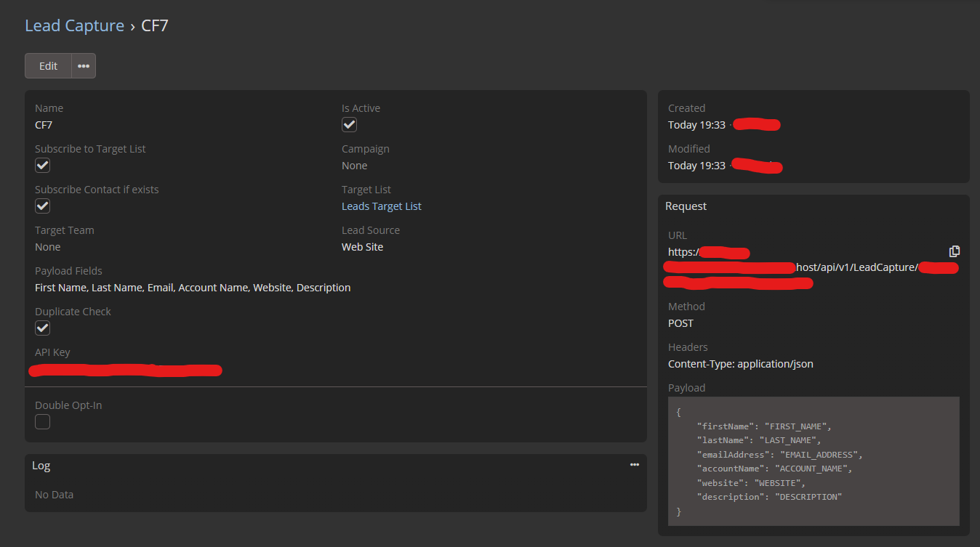Toggle the Subscribe to Target List checkbox
This screenshot has height=547, width=980.
pos(43,166)
